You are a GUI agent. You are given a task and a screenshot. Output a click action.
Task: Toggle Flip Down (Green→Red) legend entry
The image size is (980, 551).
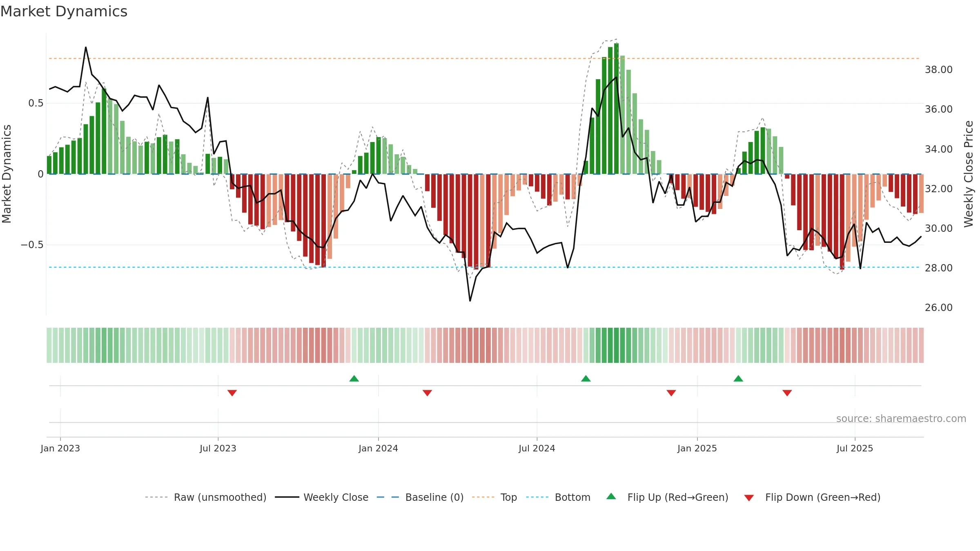pyautogui.click(x=812, y=497)
